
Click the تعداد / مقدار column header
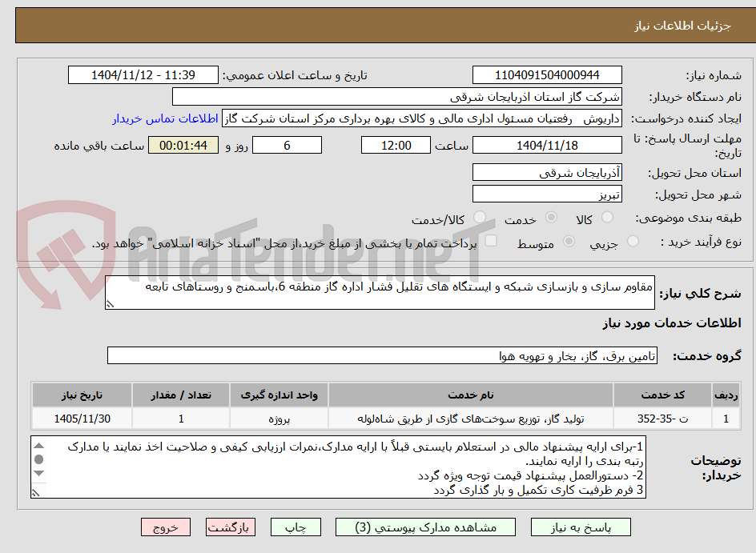click(x=181, y=395)
